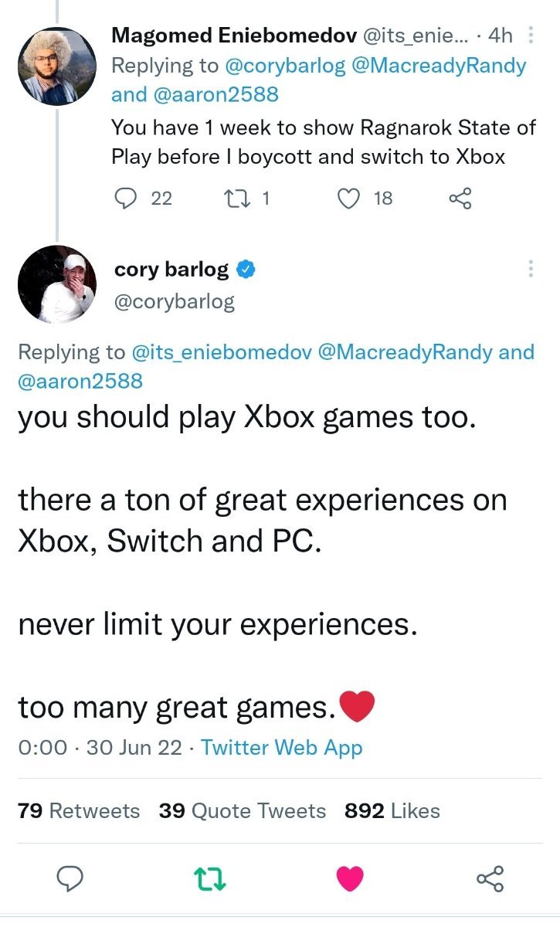Unlike cory barlog's tweet with pink heart
560x927 pixels.
point(350,878)
